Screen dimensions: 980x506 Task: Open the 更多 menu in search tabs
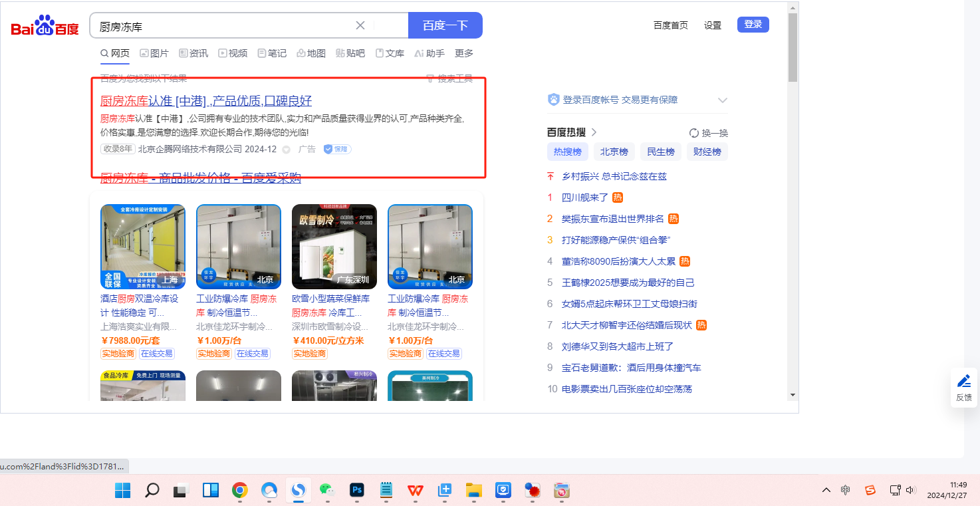tap(464, 53)
